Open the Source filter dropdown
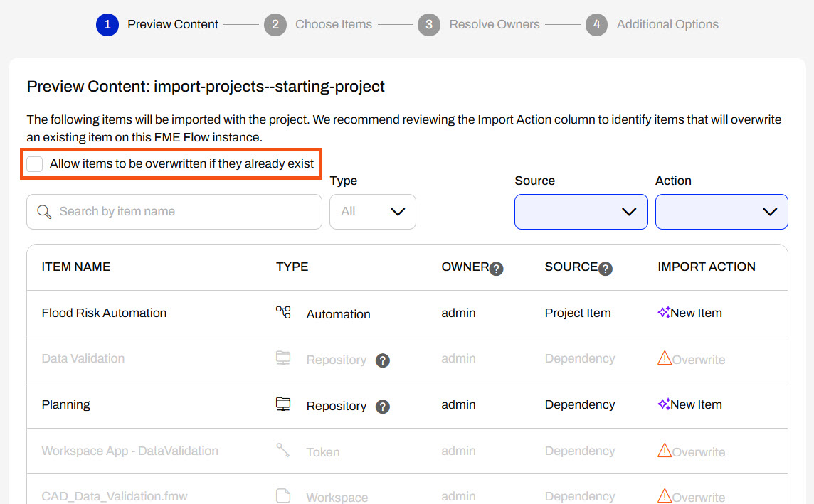This screenshot has height=504, width=814. pos(581,212)
